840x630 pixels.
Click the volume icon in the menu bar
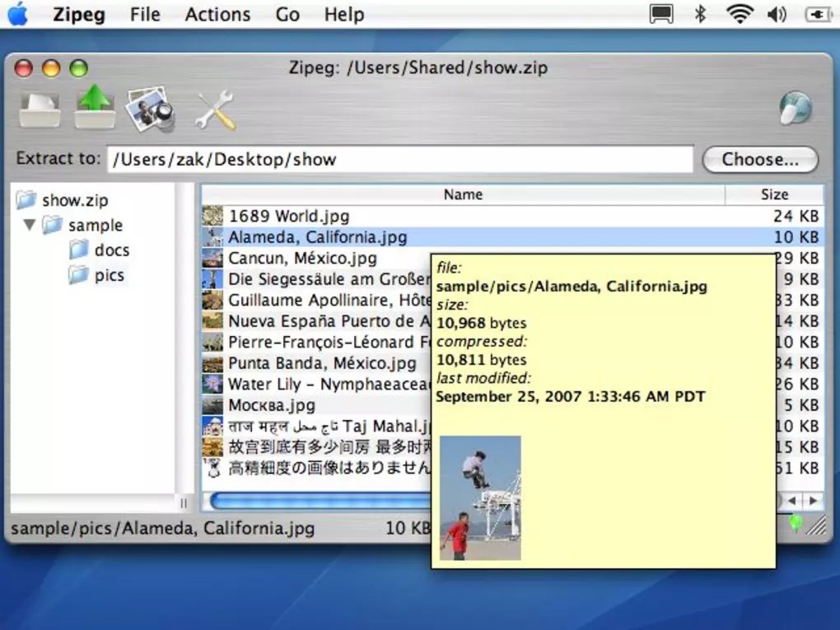[777, 13]
